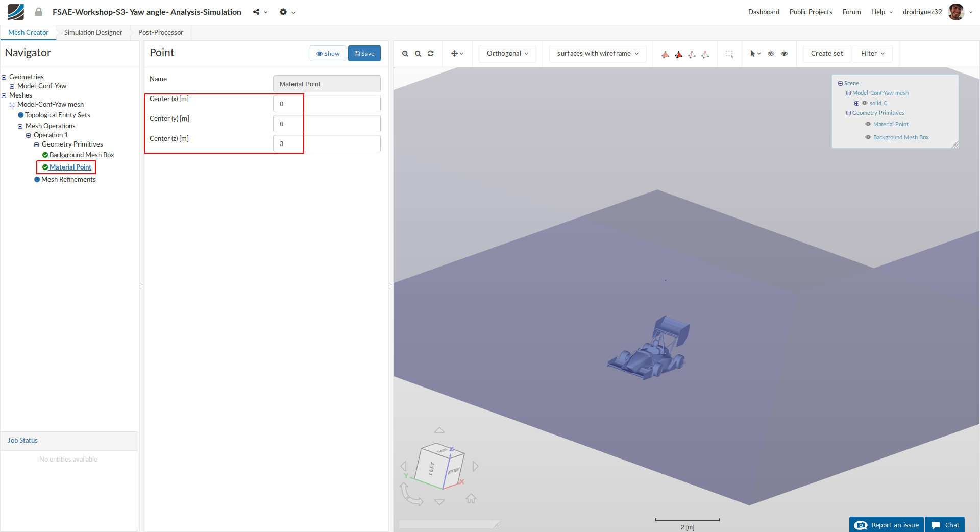Activate the box selection tool

pyautogui.click(x=729, y=54)
